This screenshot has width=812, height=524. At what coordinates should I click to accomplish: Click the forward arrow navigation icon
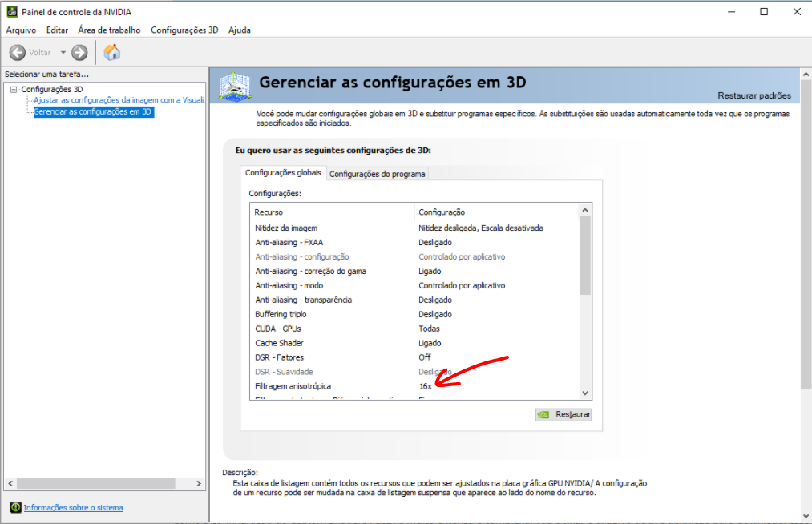pyautogui.click(x=79, y=52)
